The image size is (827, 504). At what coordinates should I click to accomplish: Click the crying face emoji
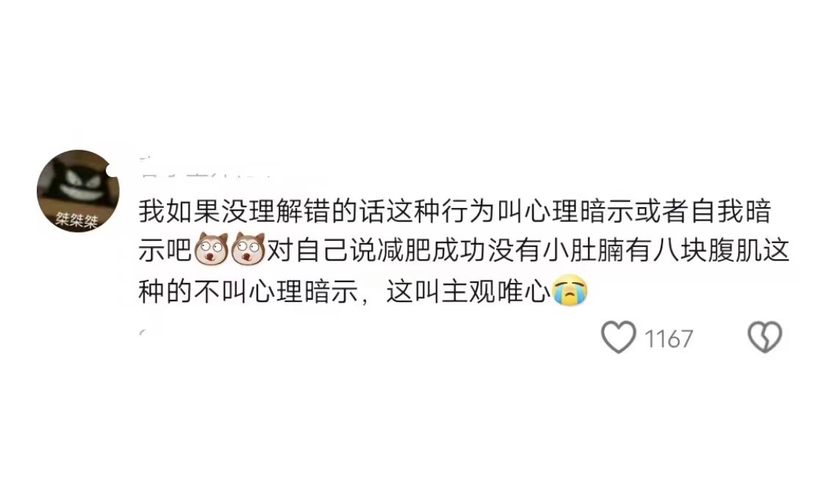tap(570, 290)
